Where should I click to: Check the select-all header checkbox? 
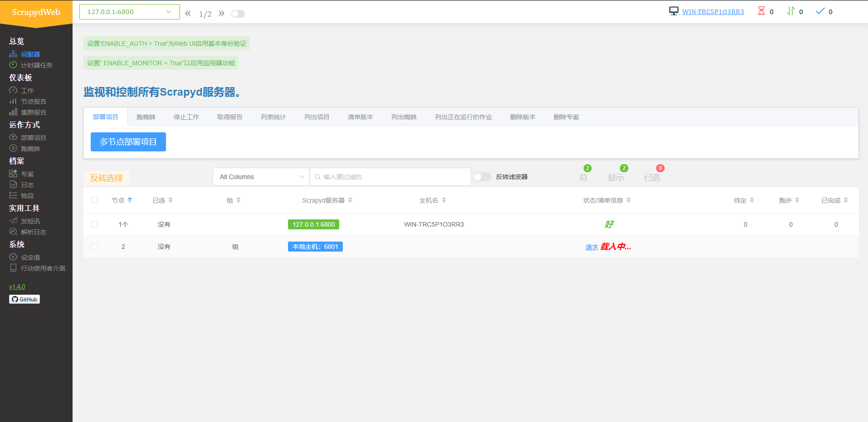[x=94, y=200]
